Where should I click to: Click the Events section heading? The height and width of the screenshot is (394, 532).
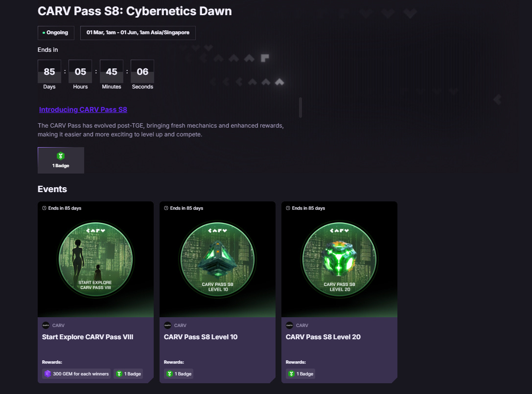pyautogui.click(x=52, y=189)
